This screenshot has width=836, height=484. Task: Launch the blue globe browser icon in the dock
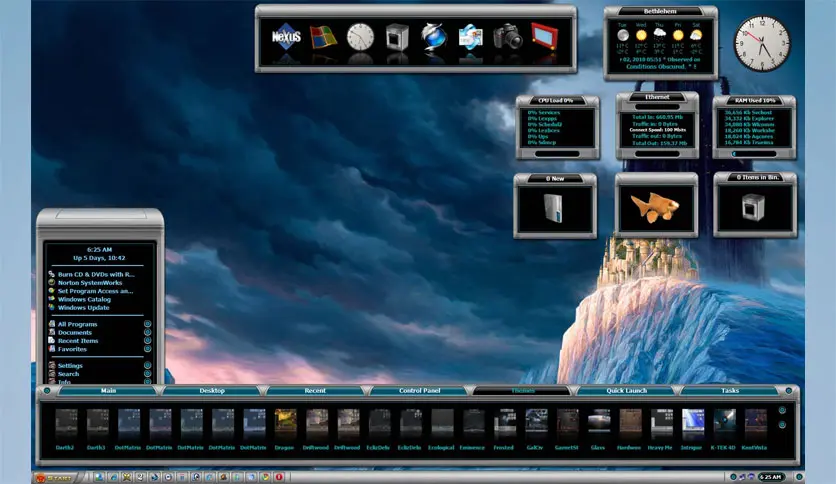coord(433,37)
